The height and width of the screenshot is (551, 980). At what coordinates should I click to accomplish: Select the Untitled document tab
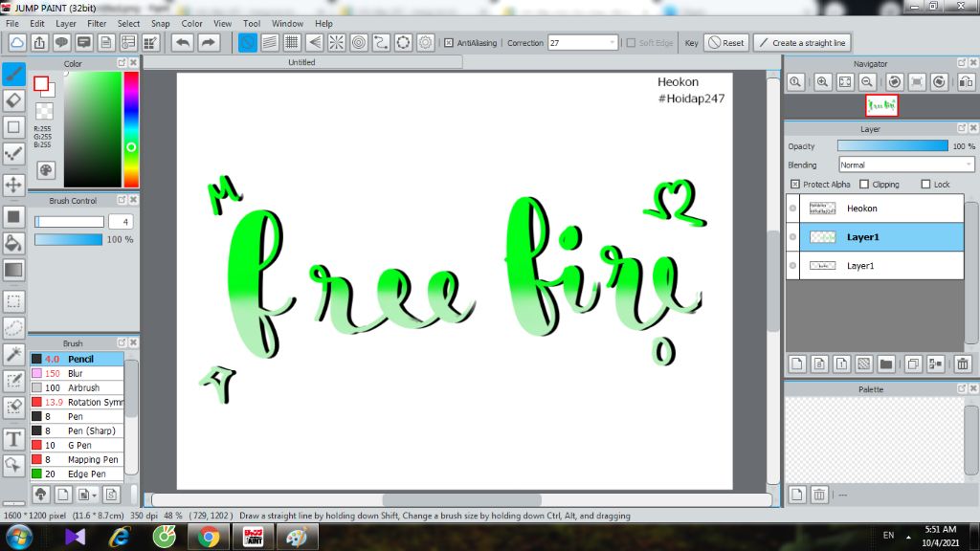[x=302, y=62]
